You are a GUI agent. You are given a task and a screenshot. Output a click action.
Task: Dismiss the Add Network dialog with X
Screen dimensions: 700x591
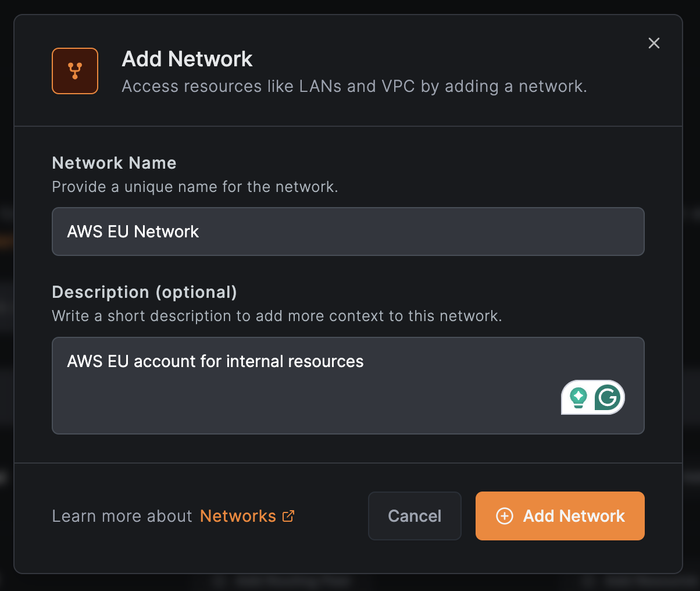pos(653,43)
